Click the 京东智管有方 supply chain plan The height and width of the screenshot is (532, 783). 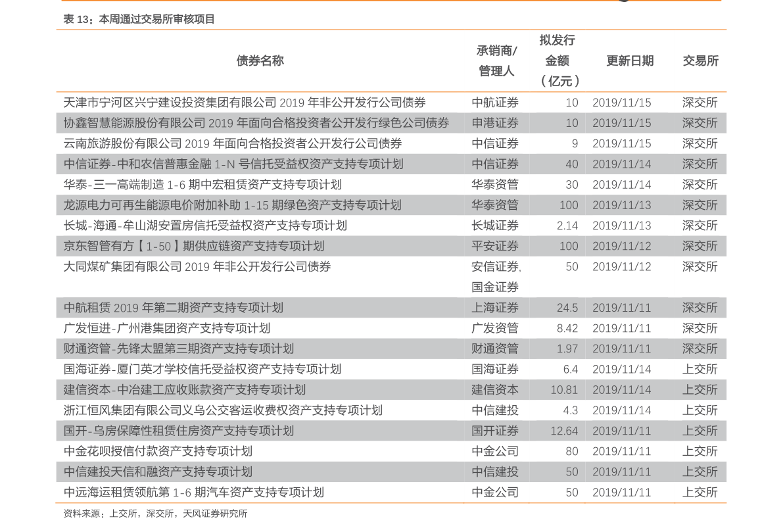pos(194,246)
